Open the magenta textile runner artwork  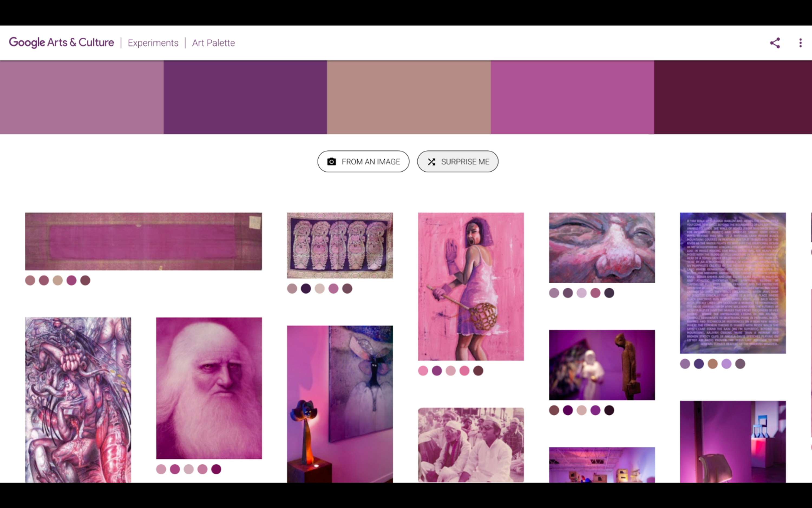143,241
